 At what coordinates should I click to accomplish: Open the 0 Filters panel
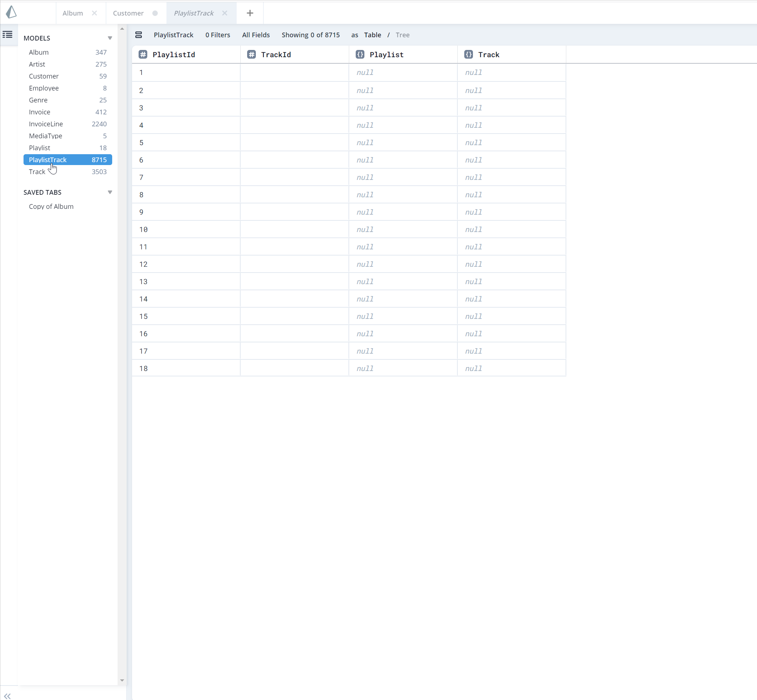(x=217, y=35)
